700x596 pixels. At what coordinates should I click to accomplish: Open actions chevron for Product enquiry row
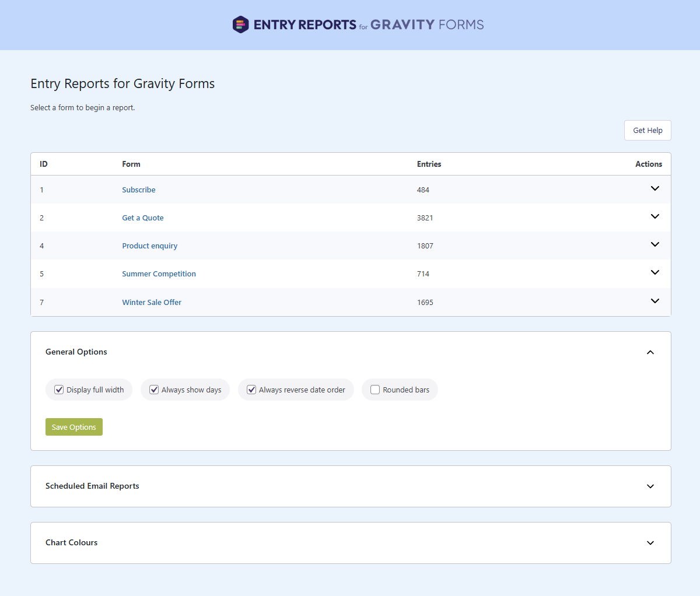(x=654, y=244)
